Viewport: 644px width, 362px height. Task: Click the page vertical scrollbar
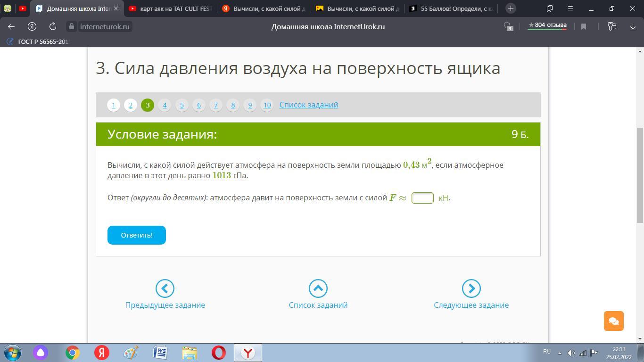640,175
